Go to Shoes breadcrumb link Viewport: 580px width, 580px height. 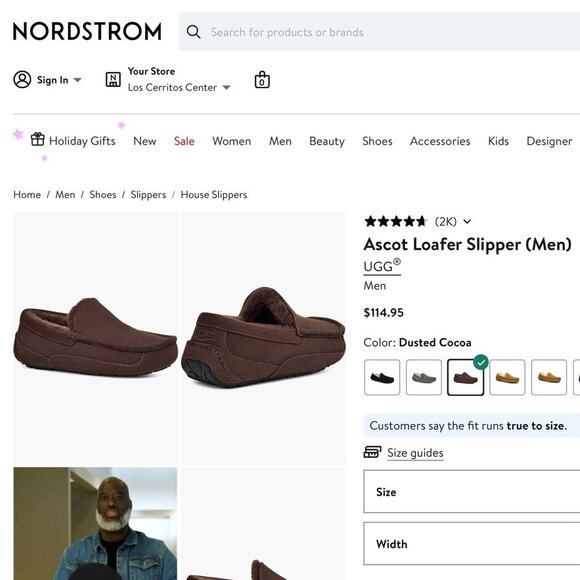103,195
